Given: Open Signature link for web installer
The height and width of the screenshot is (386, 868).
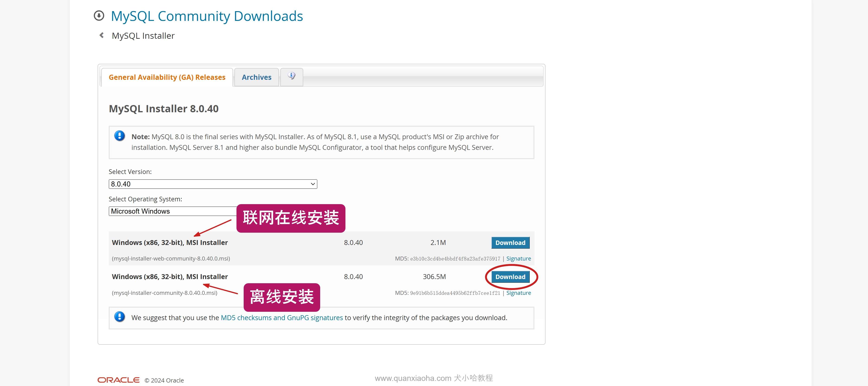Looking at the screenshot, I should [x=518, y=259].
